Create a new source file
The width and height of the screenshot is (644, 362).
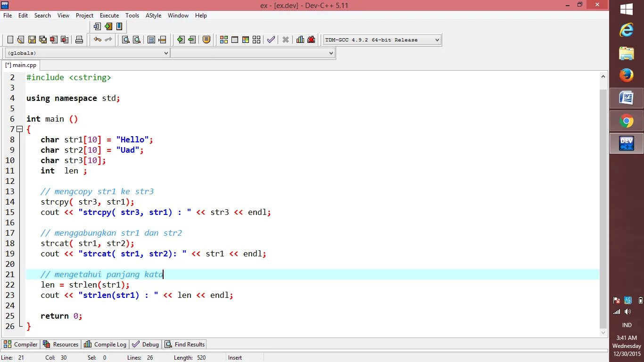[x=10, y=40]
